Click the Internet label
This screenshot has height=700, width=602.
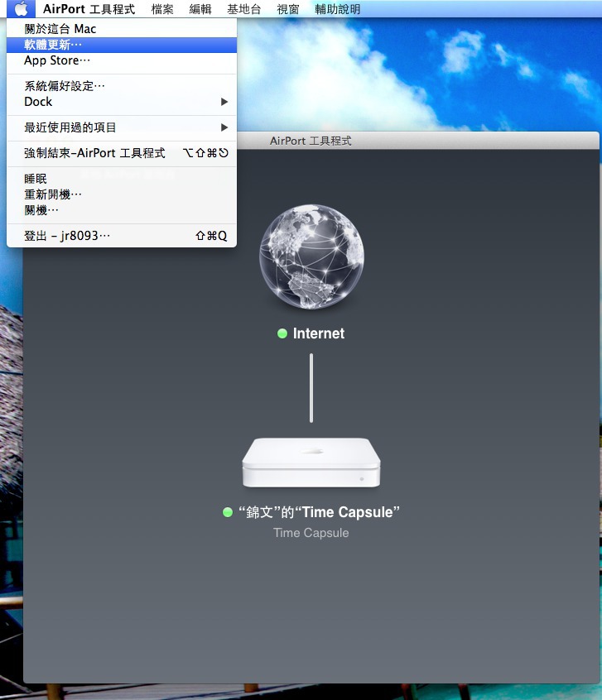tap(319, 333)
